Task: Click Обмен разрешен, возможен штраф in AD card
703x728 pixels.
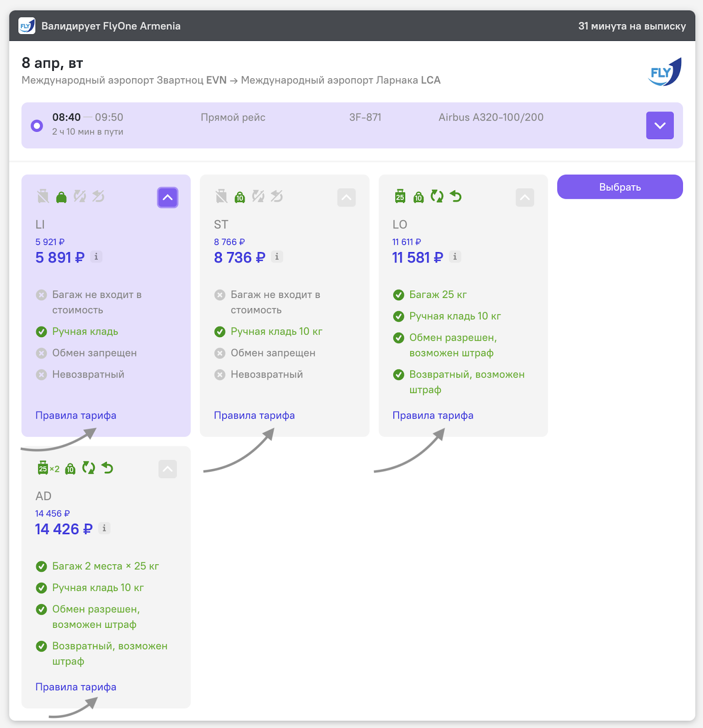Action: [x=96, y=617]
